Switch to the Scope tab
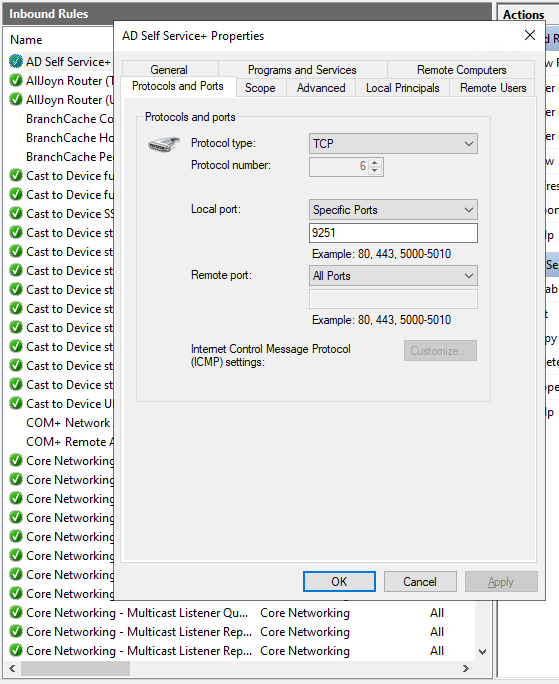This screenshot has width=559, height=684. click(261, 88)
